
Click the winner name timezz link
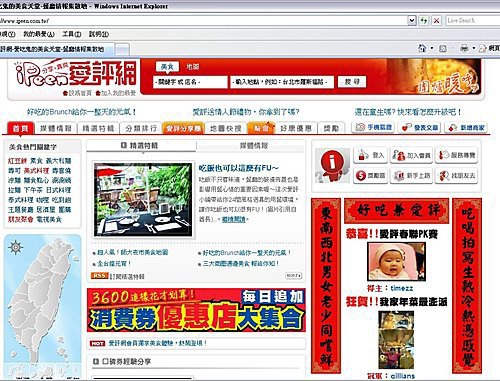click(402, 288)
